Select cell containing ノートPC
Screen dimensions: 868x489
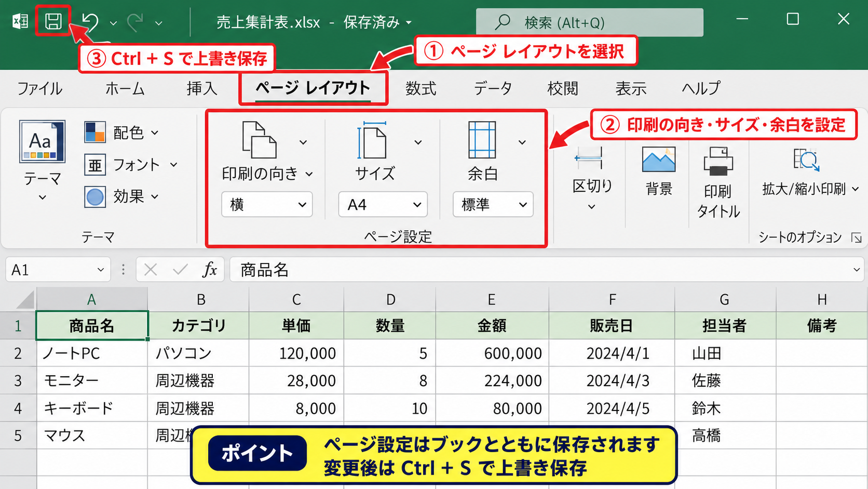tap(92, 353)
